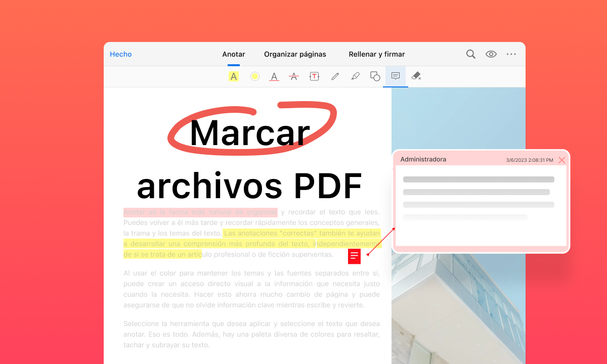The height and width of the screenshot is (364, 607).
Task: Switch to the Organizar páginas tab
Action: click(295, 54)
